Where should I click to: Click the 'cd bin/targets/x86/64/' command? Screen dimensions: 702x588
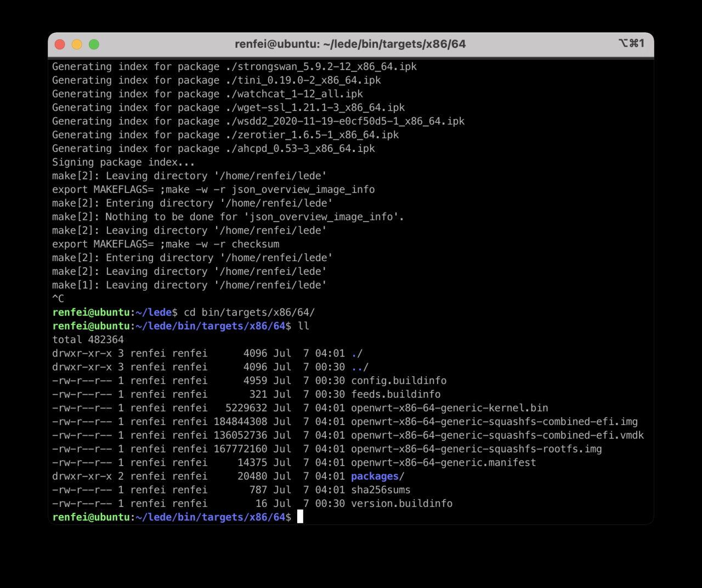pos(249,313)
